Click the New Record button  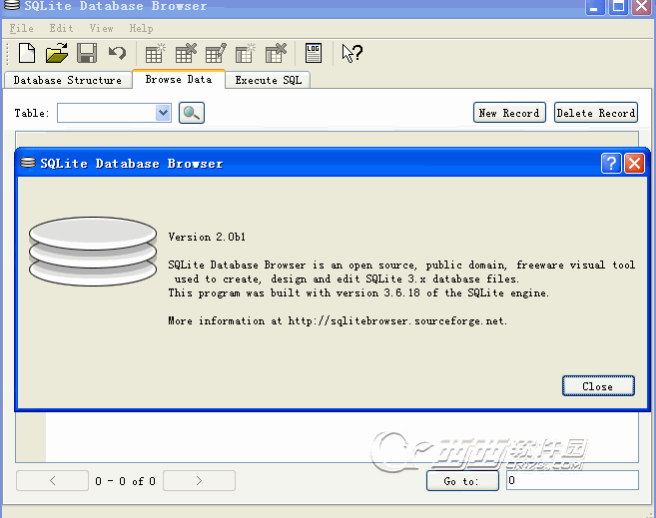[x=509, y=113]
